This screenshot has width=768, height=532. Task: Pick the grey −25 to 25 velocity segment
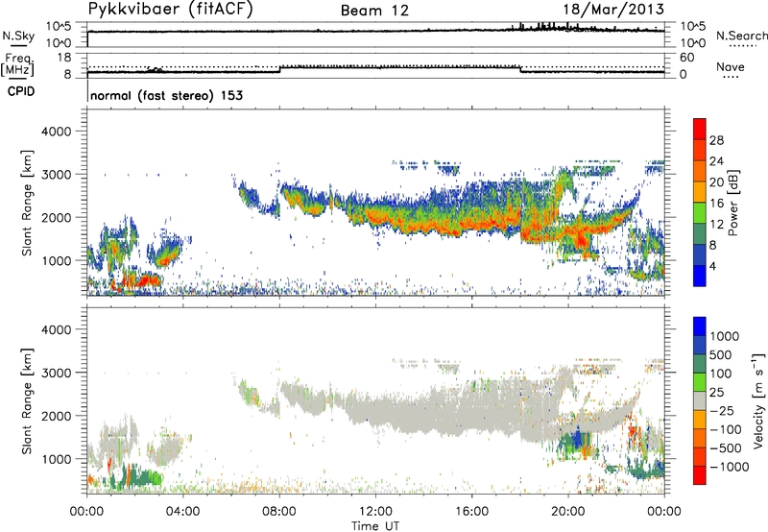coord(700,400)
